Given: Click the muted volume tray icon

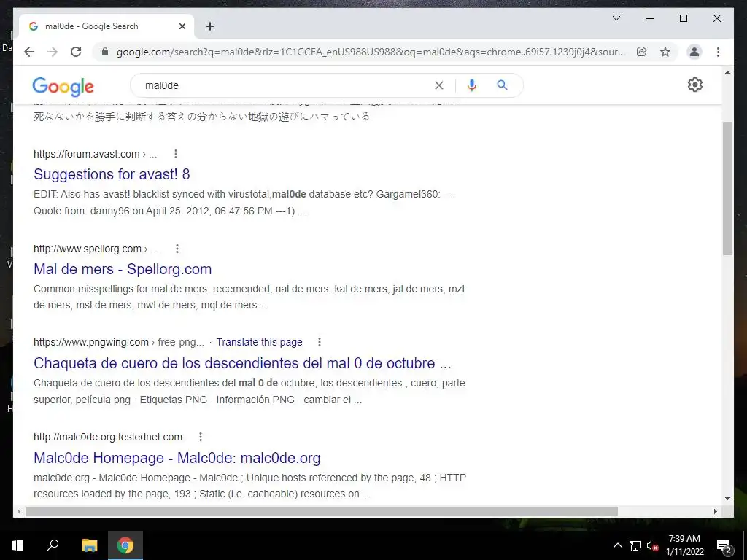Looking at the screenshot, I should [x=652, y=545].
